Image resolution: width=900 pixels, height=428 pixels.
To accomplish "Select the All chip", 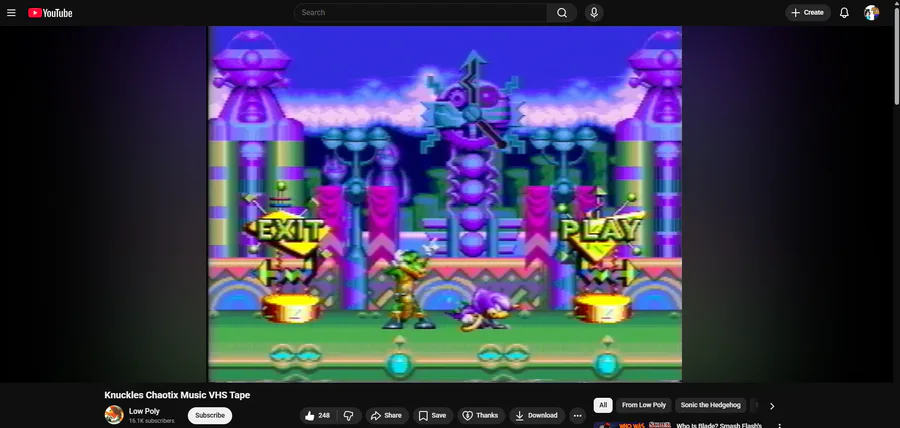I will (603, 405).
